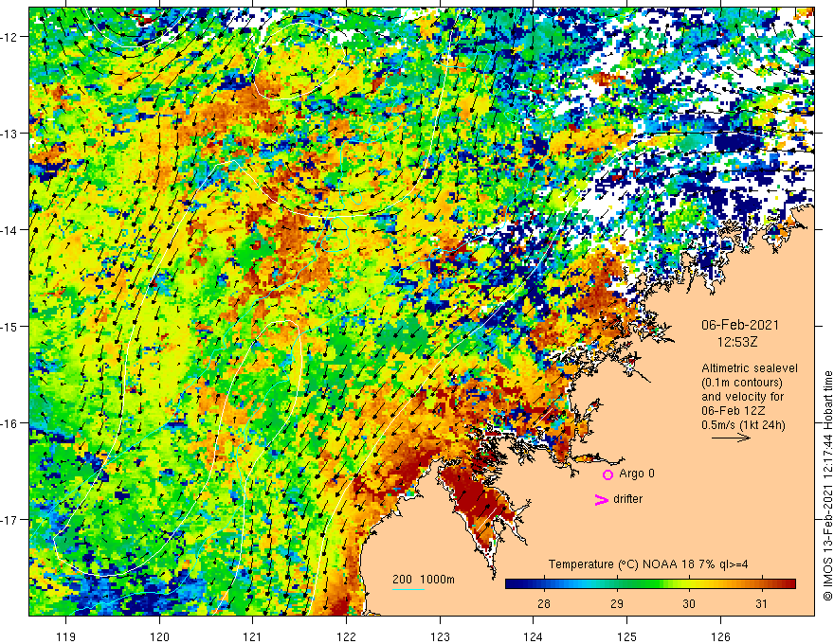Click the longitude 119 axis label
This screenshot has width=834, height=644.
[66, 636]
